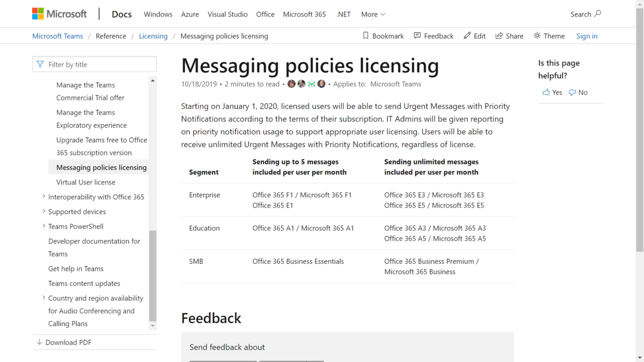644x362 pixels.
Task: Open the Microsoft 365 menu item
Action: click(304, 14)
